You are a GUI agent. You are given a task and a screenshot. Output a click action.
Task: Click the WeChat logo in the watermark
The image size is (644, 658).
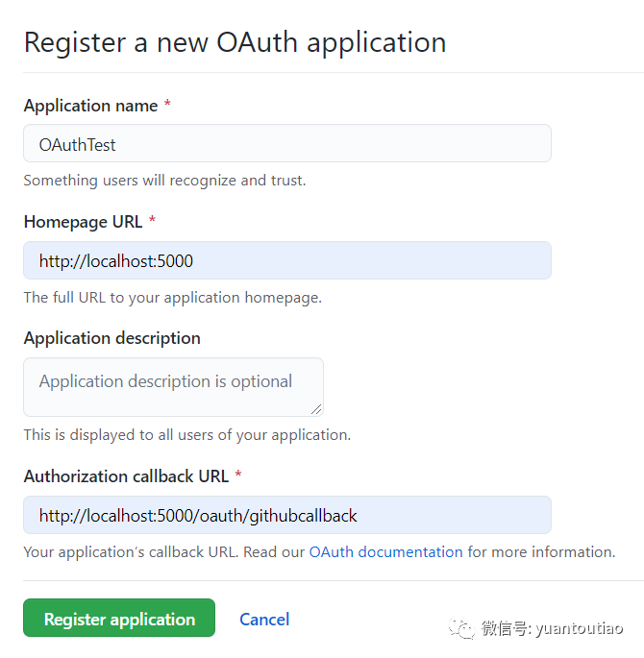pyautogui.click(x=461, y=628)
